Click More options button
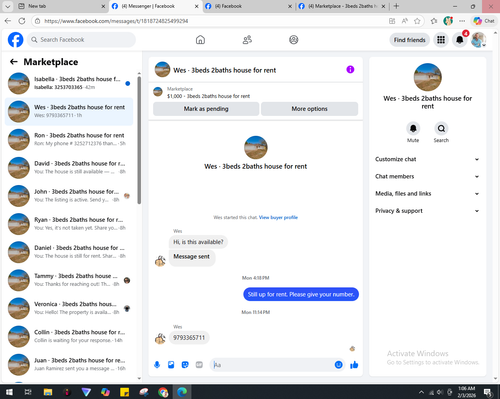500x399 pixels. (x=309, y=109)
